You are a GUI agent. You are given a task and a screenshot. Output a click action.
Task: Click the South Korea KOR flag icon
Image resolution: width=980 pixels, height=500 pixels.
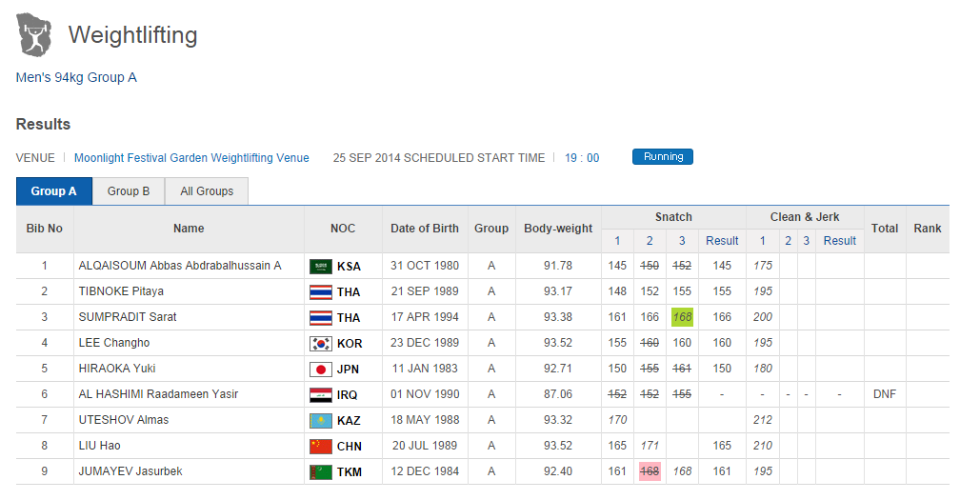tap(320, 343)
